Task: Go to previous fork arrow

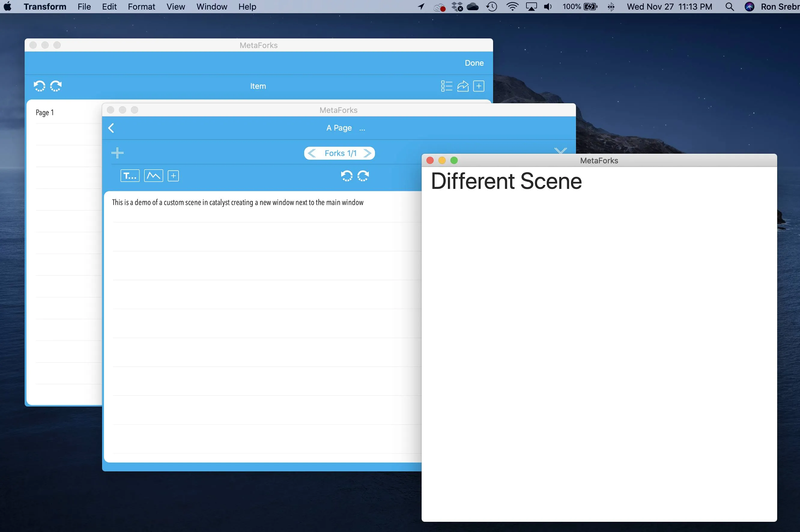Action: tap(312, 153)
